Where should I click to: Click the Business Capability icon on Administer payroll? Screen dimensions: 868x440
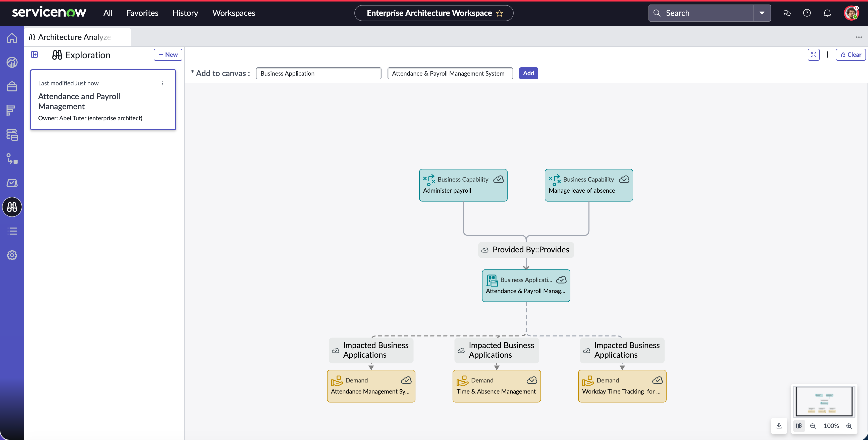[429, 180]
